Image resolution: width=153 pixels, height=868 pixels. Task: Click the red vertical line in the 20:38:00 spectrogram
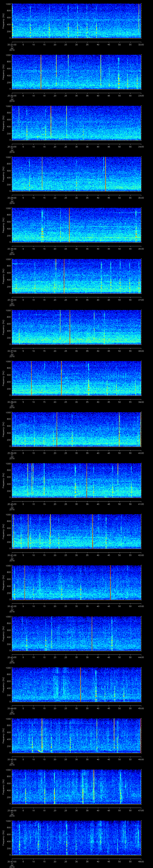pyautogui.click(x=62, y=378)
